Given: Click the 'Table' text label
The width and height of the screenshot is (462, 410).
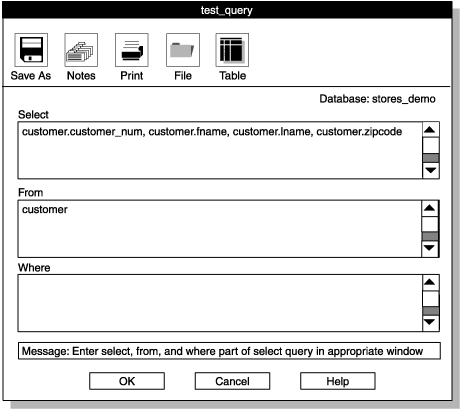Looking at the screenshot, I should coord(232,76).
